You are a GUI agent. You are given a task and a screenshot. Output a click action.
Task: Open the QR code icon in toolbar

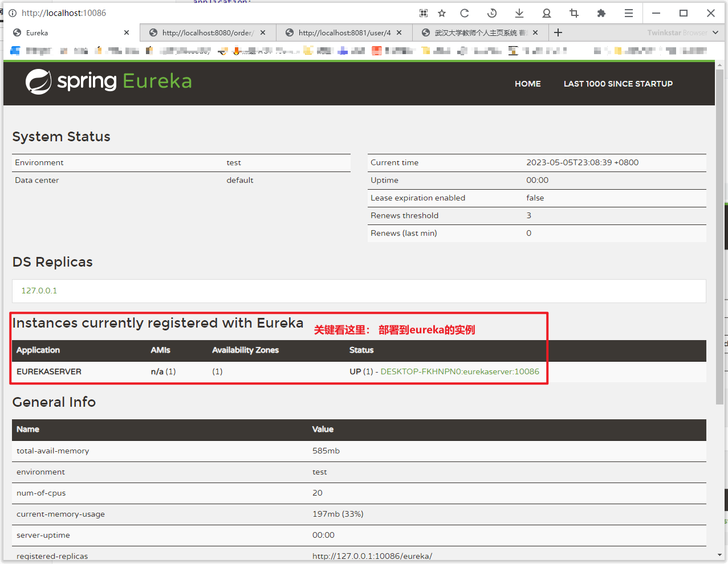pyautogui.click(x=424, y=13)
